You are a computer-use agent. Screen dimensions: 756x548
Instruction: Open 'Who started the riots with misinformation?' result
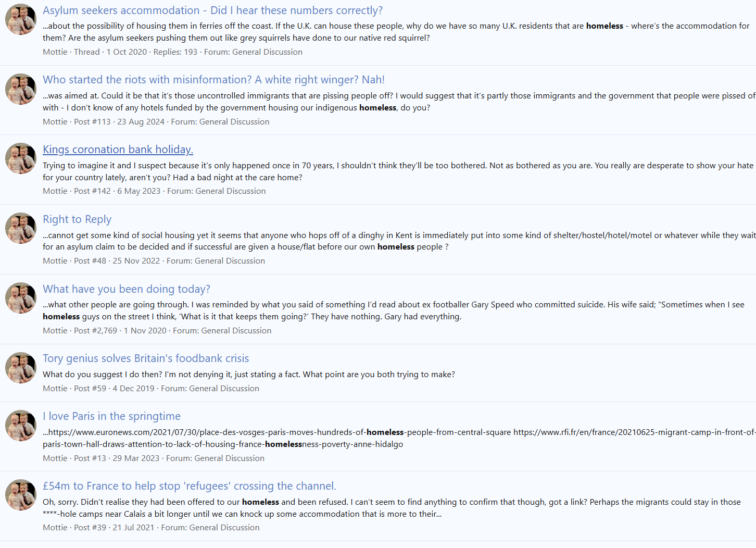coord(213,80)
